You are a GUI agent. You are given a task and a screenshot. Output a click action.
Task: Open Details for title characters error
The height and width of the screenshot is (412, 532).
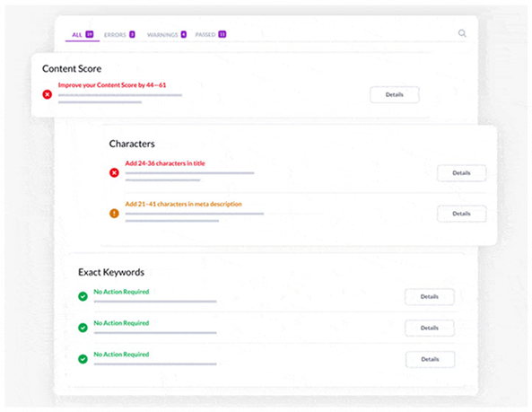pyautogui.click(x=461, y=173)
